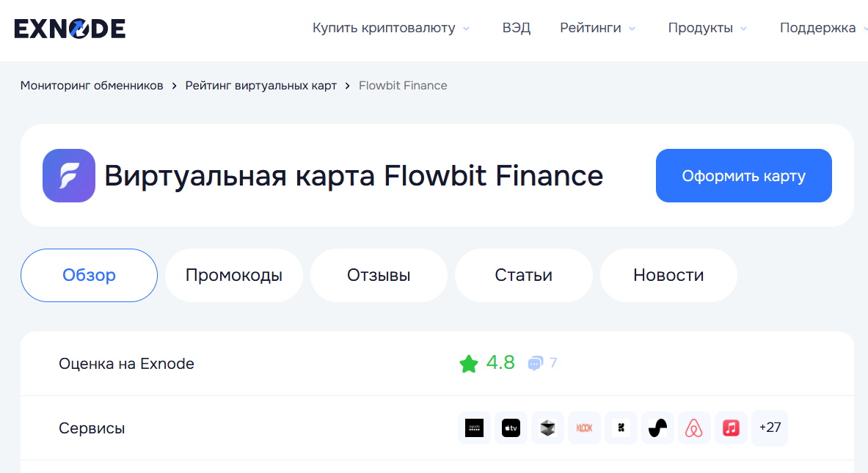Open the Поддержка dropdown menu
Image resolution: width=868 pixels, height=473 pixels.
(x=820, y=29)
